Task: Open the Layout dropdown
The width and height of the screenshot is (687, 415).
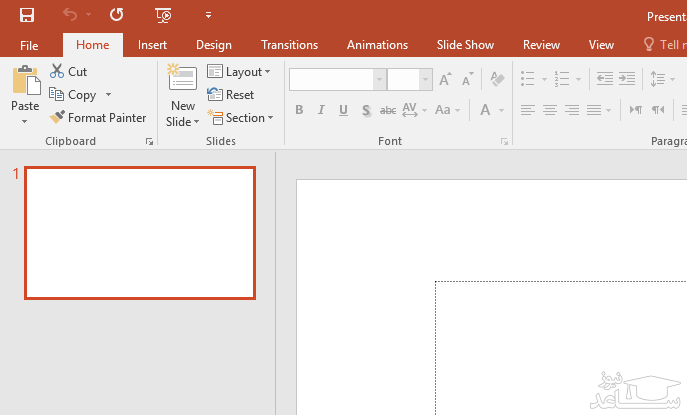Action: [x=239, y=72]
